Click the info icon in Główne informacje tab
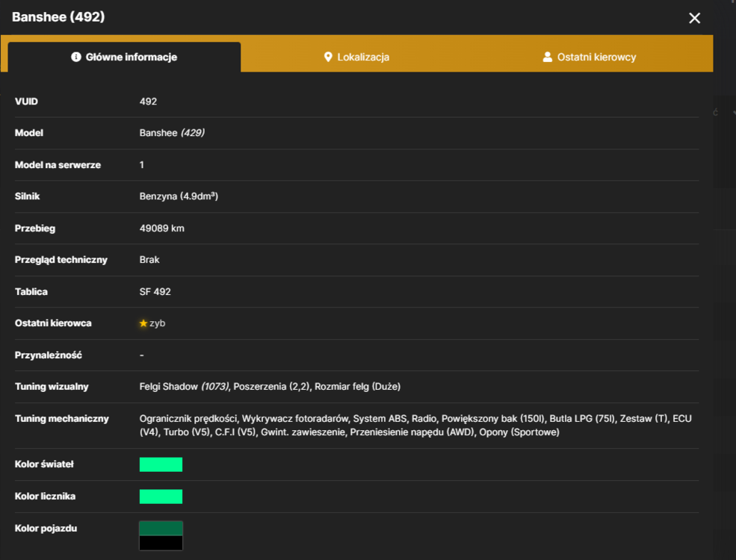 pyautogui.click(x=76, y=57)
